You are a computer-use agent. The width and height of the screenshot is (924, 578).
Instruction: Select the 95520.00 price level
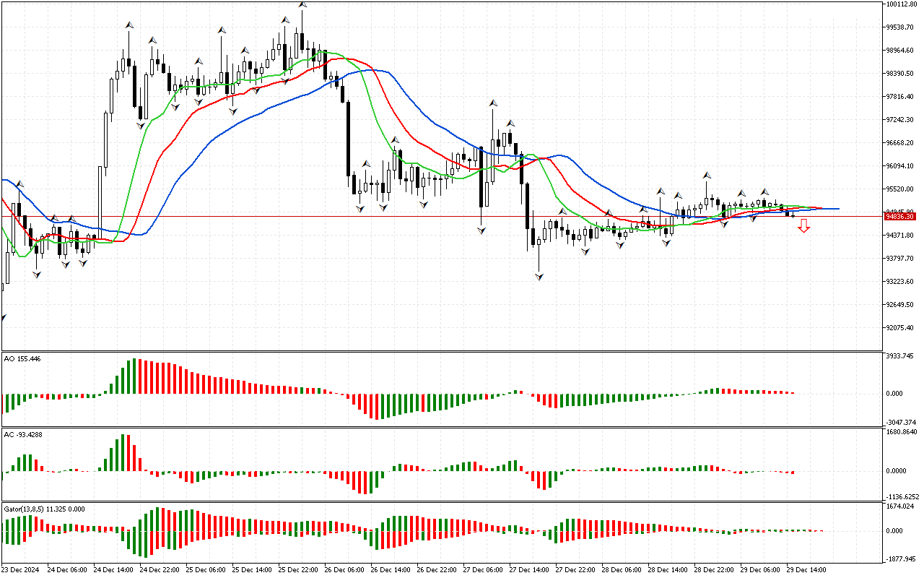[x=901, y=189]
